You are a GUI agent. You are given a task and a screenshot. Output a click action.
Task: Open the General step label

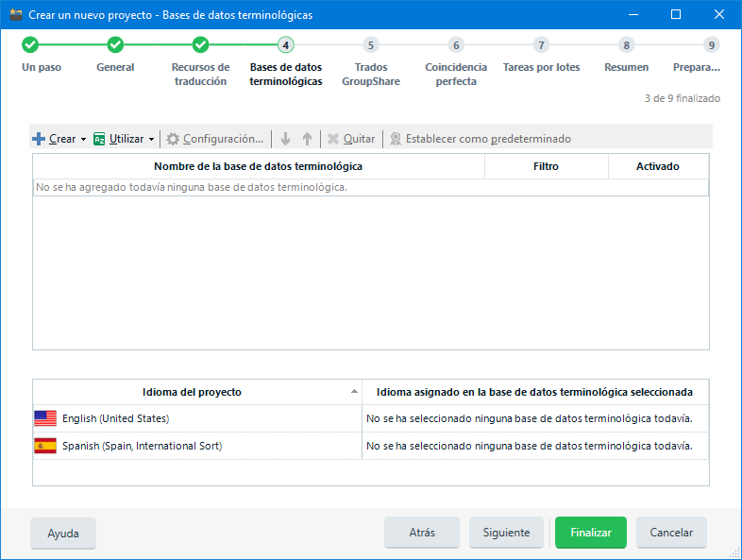point(115,67)
